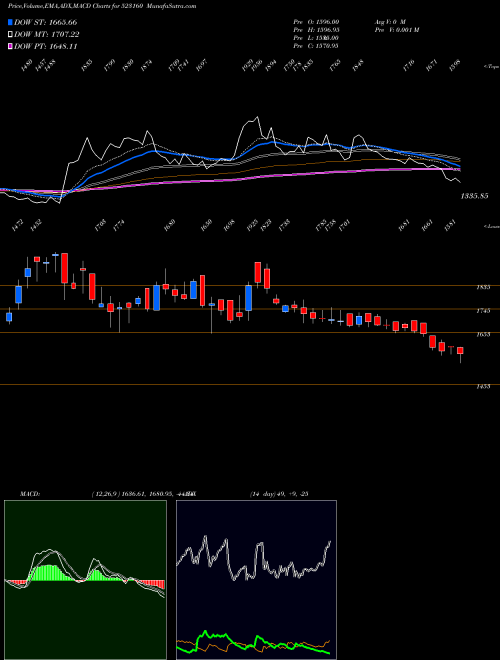Open the ADX indicator panel
Image resolution: width=500 pixels, height=660 pixels.
click(x=256, y=580)
